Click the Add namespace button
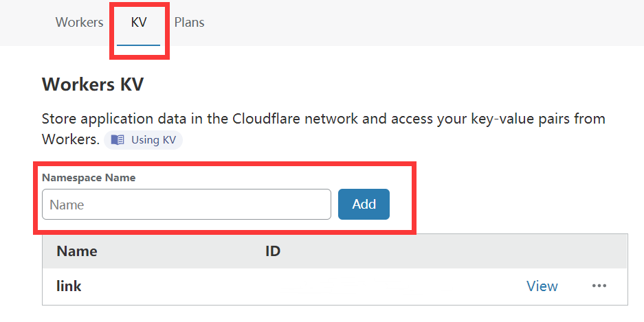 (364, 205)
